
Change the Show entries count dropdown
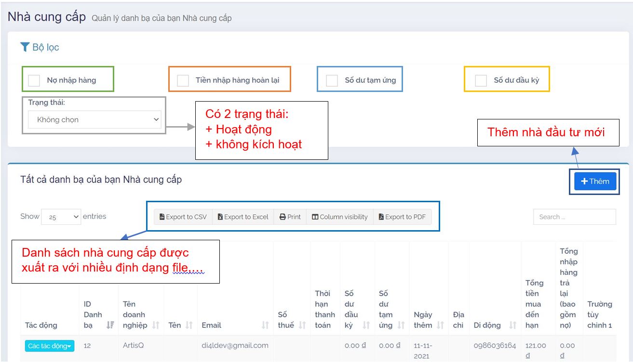61,217
